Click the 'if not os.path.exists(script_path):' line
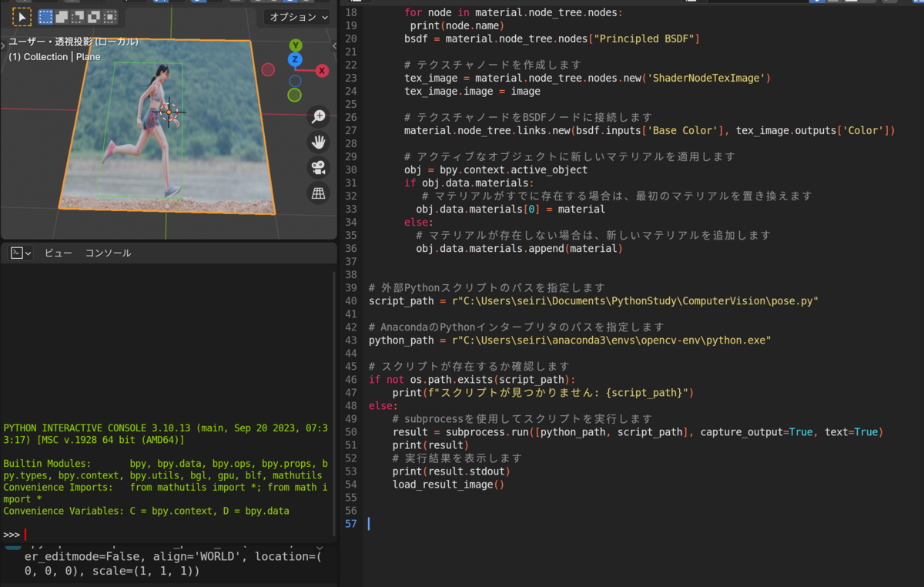Viewport: 924px width, 587px height. coord(472,379)
